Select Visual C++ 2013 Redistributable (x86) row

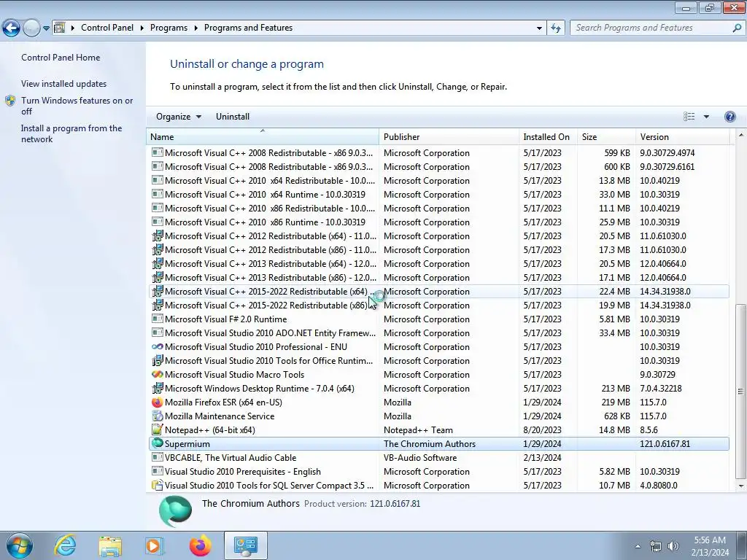438,278
